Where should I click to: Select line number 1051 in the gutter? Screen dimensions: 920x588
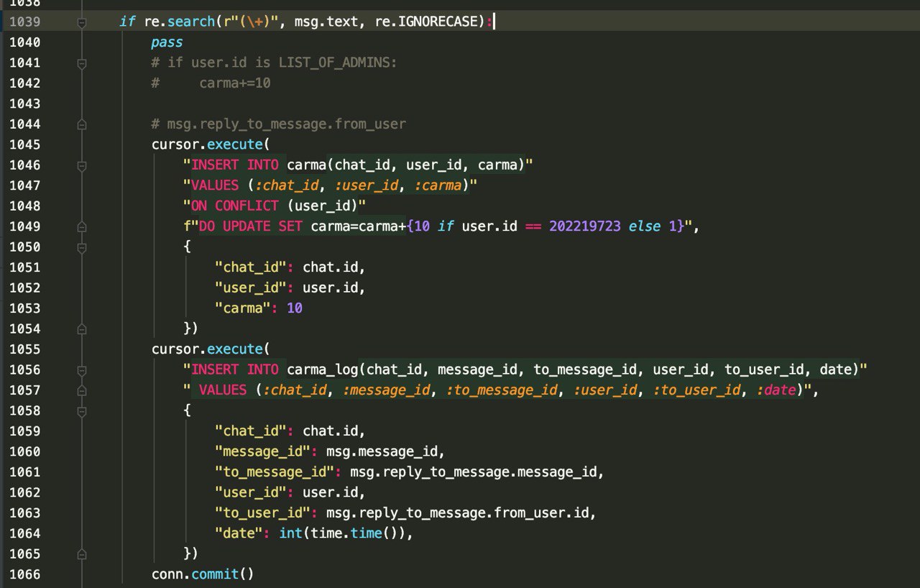click(x=24, y=267)
